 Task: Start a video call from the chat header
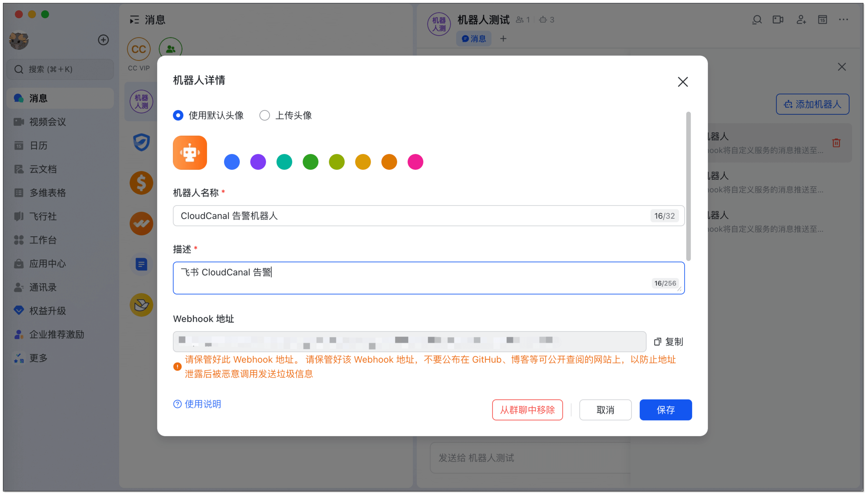coord(778,20)
